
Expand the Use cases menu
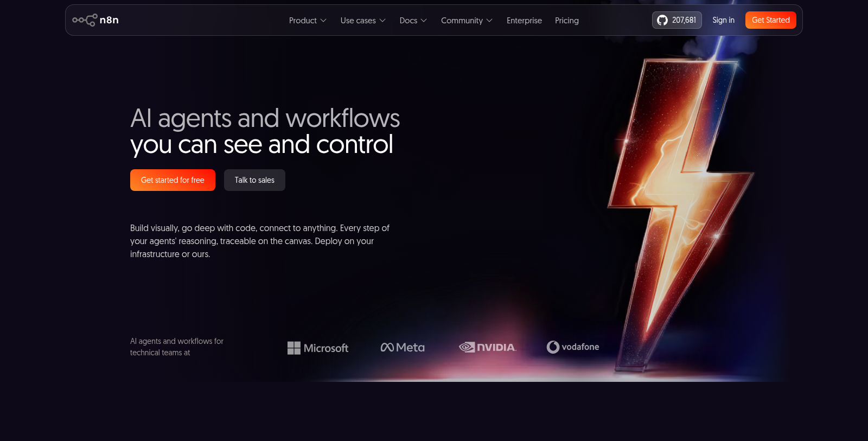[x=363, y=21]
